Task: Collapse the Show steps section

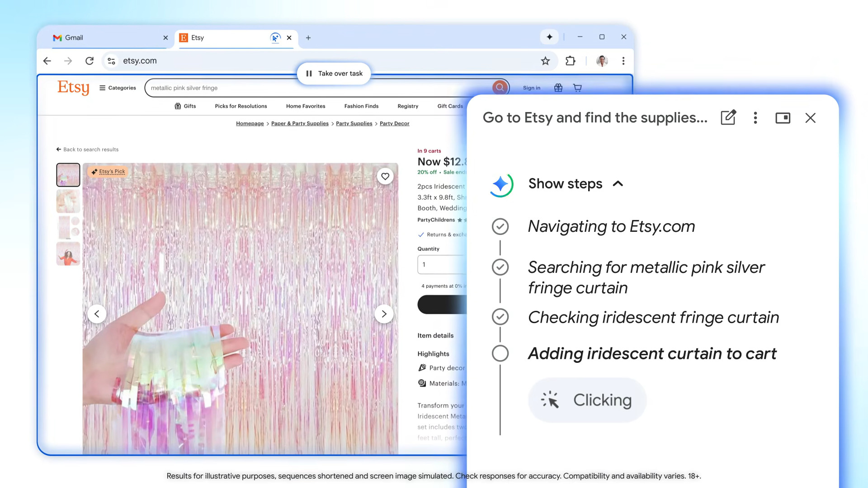Action: (618, 183)
